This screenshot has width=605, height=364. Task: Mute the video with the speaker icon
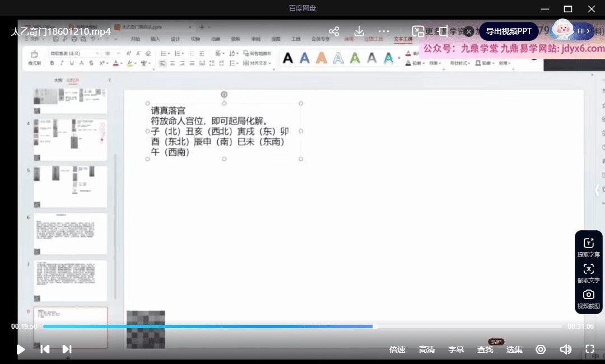coord(565,349)
